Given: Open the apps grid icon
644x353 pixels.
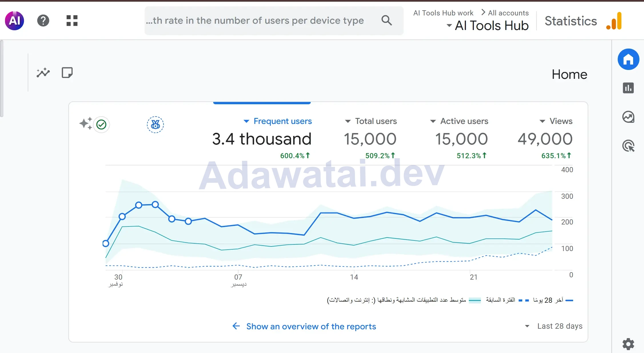Looking at the screenshot, I should click(72, 21).
